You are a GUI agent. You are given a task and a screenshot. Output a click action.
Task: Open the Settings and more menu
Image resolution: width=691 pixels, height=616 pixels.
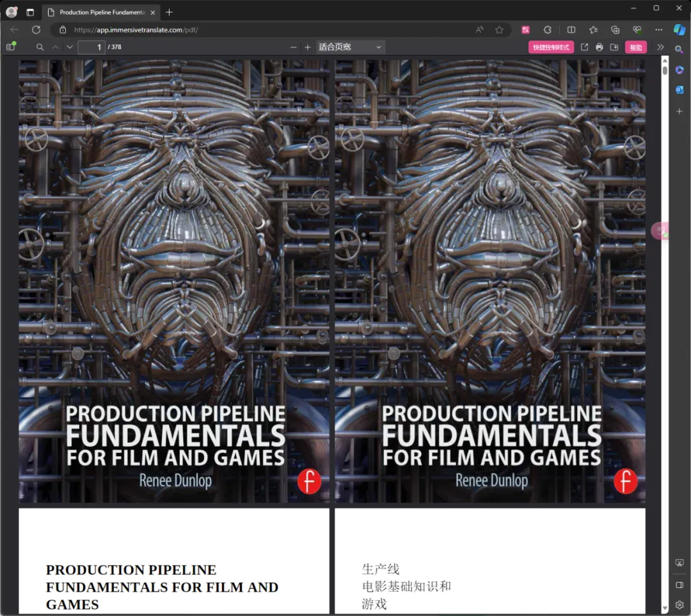[x=658, y=29]
